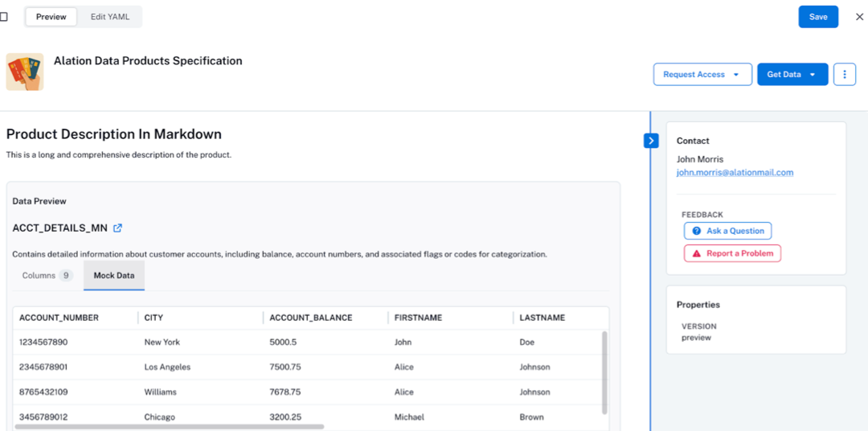Click the ACCT_DETAILS_MN table name
The image size is (868, 431).
[59, 228]
